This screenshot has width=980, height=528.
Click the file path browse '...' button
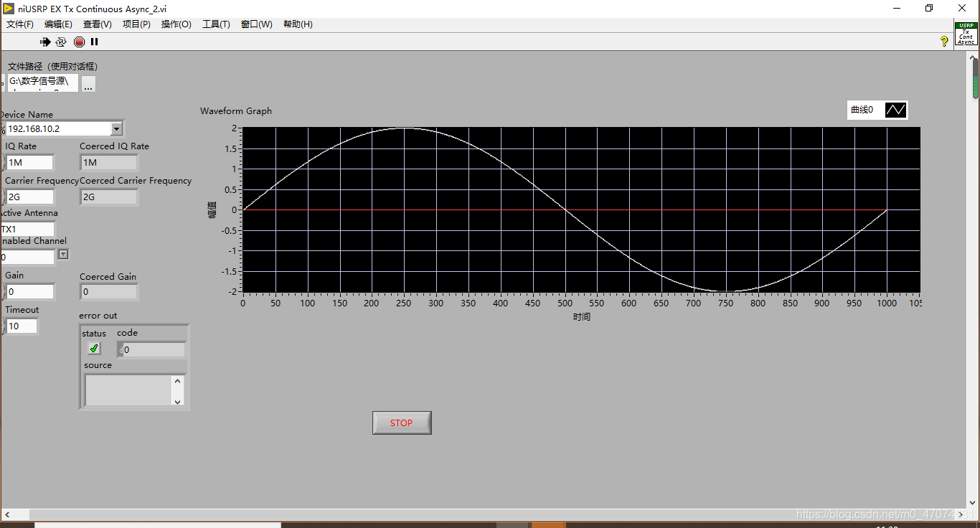point(88,84)
